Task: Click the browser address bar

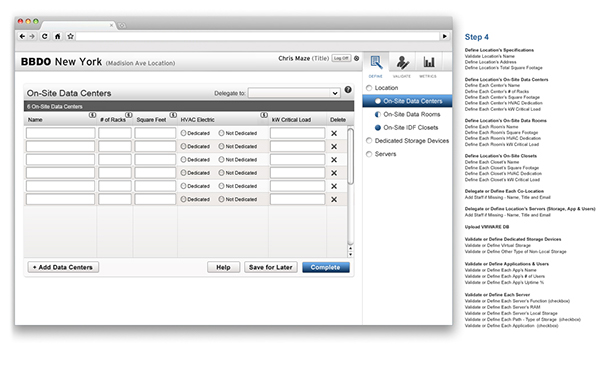Action: coord(258,36)
